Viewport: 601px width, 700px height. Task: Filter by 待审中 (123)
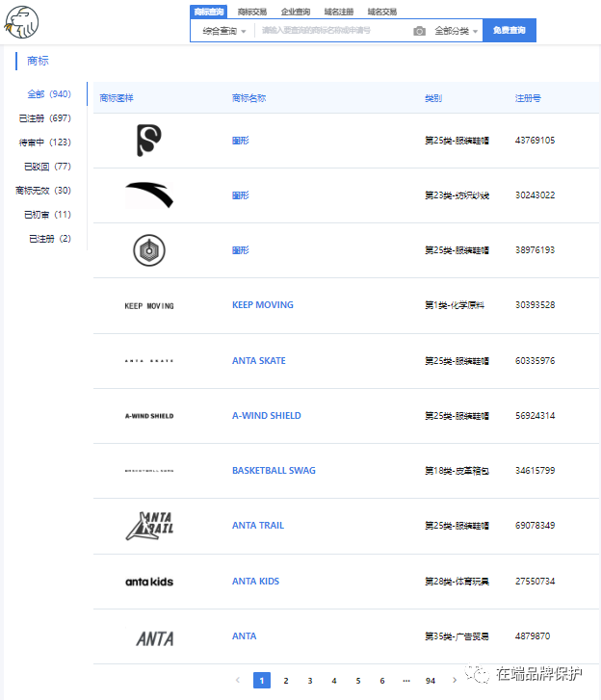[44, 142]
